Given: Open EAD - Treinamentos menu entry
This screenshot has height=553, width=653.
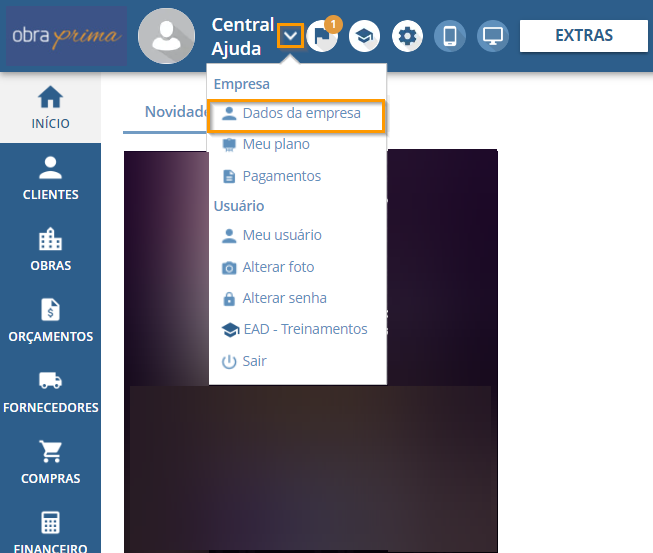Looking at the screenshot, I should [297, 329].
